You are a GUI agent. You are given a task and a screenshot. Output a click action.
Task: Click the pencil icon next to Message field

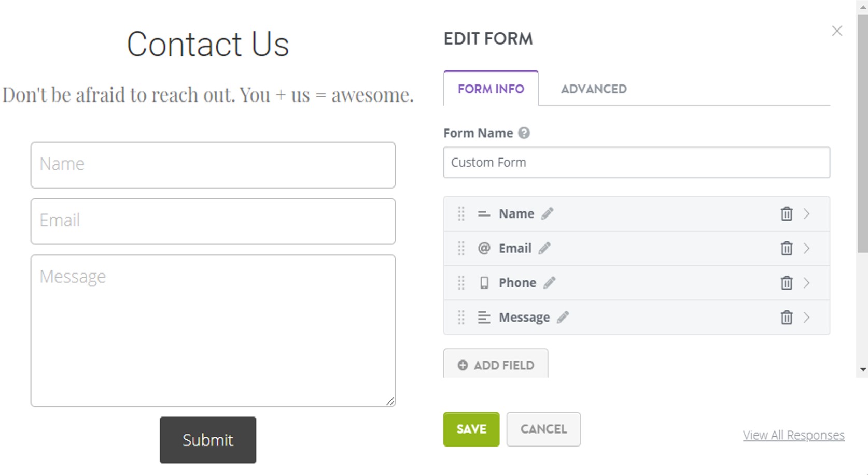pos(563,317)
